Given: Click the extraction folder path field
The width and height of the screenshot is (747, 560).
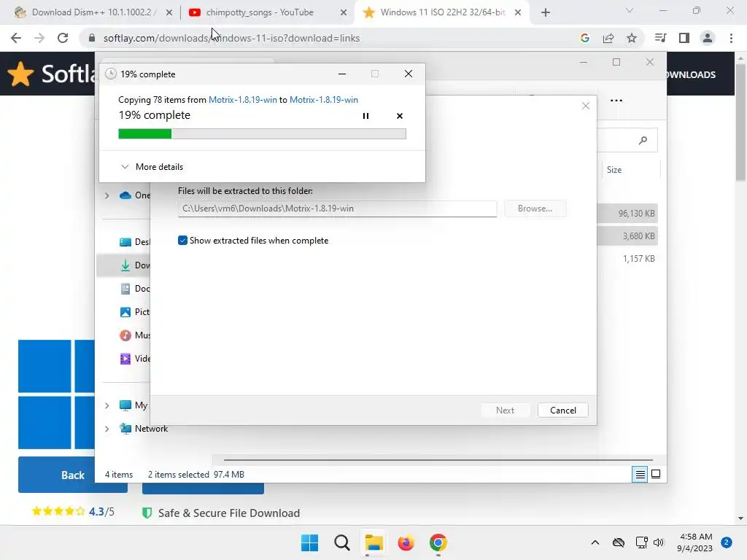Looking at the screenshot, I should (337, 209).
